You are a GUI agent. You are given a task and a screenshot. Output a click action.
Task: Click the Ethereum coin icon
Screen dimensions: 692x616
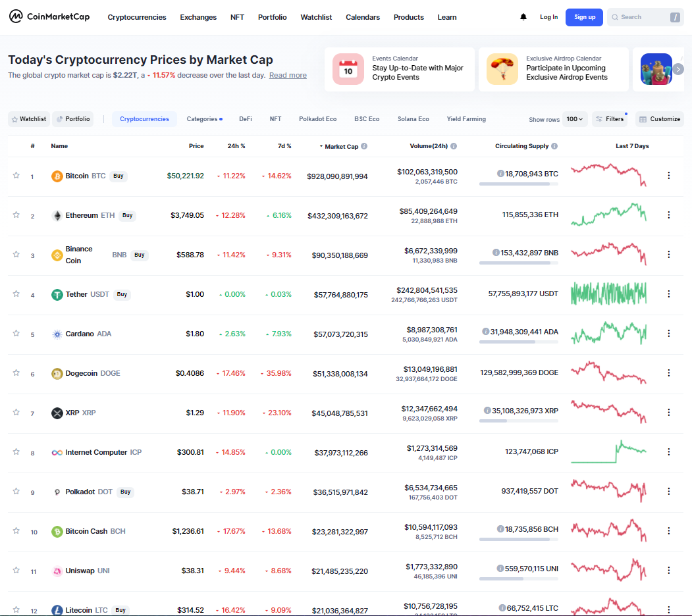point(57,215)
